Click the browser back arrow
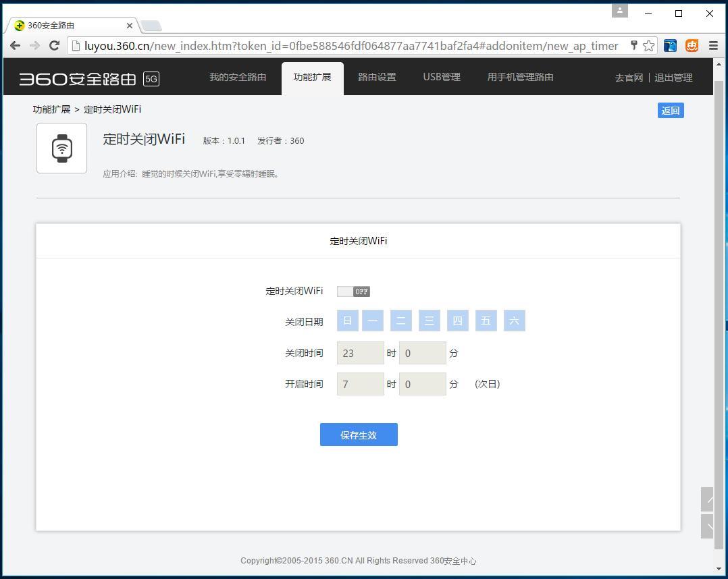Image resolution: width=728 pixels, height=579 pixels. [x=15, y=46]
